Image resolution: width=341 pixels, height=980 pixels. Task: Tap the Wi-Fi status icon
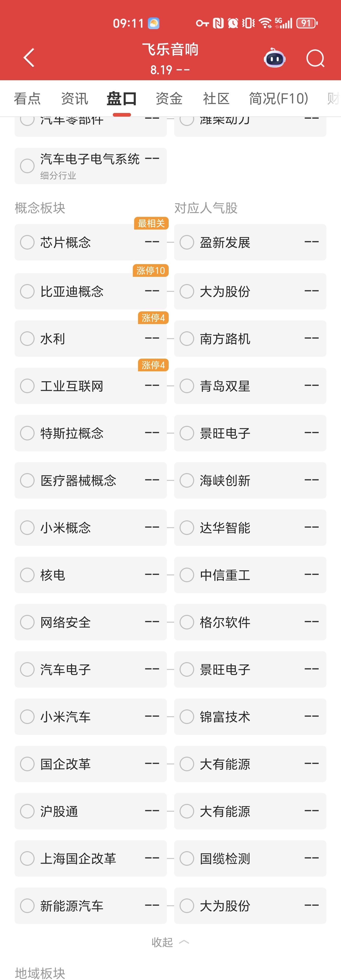click(x=265, y=23)
